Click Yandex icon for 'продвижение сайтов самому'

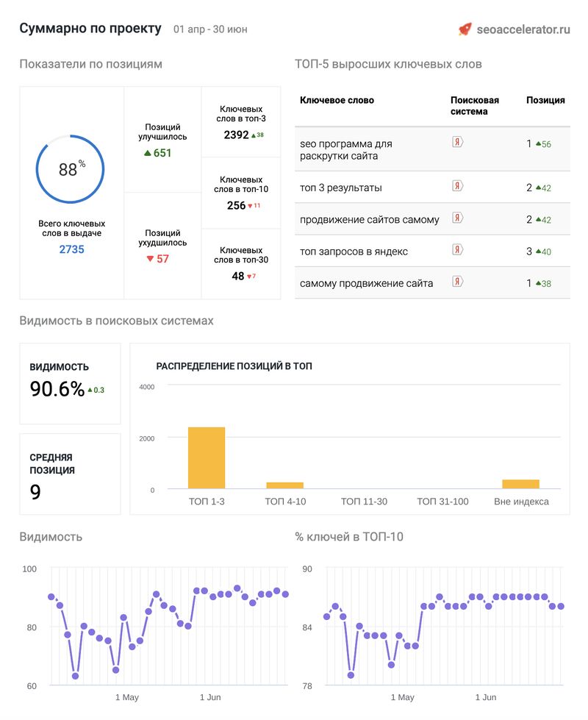coord(457,218)
